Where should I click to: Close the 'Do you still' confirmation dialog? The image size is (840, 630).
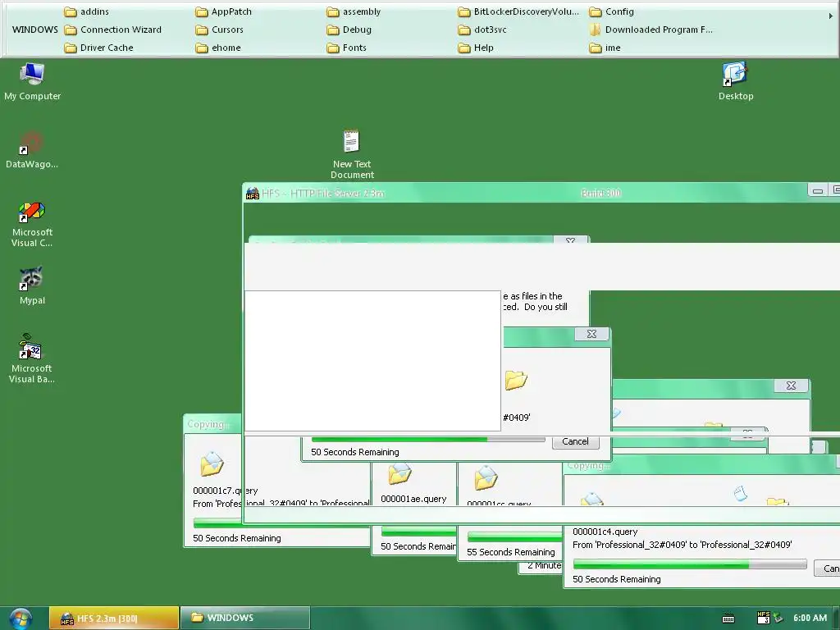pos(571,240)
